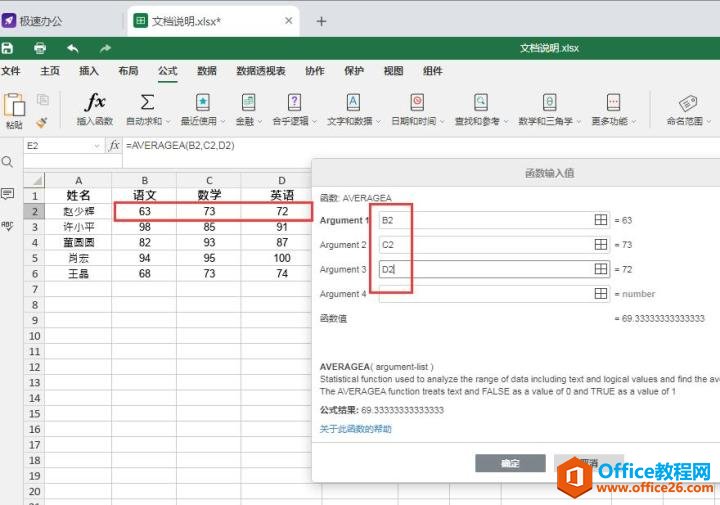Switch to the 数据 tab
This screenshot has width=720, height=505.
click(207, 71)
